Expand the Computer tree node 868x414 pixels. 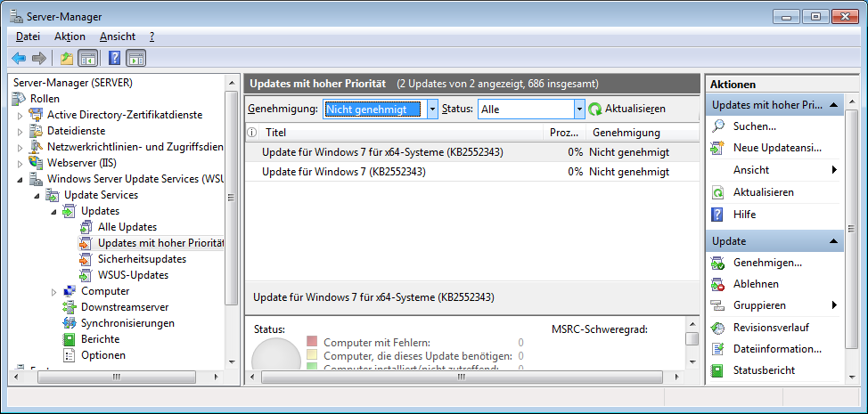click(x=54, y=291)
